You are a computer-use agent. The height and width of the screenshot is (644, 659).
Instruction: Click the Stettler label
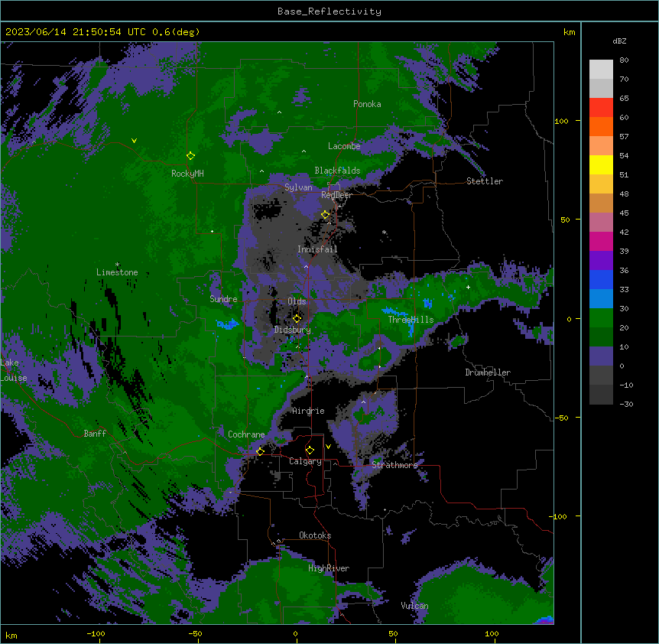(485, 181)
